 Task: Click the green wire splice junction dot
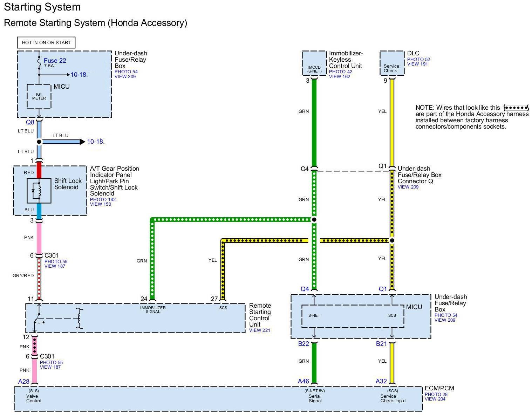314,220
